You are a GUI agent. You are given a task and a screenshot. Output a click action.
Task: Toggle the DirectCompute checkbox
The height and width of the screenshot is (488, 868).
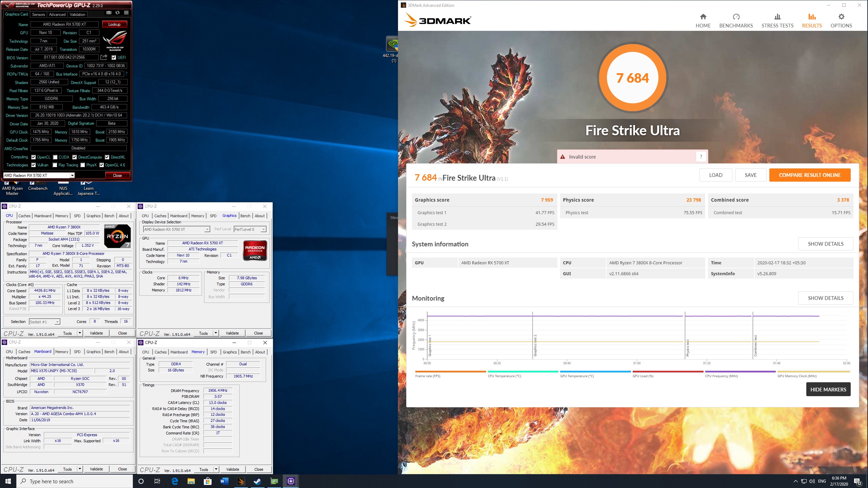[x=75, y=157]
